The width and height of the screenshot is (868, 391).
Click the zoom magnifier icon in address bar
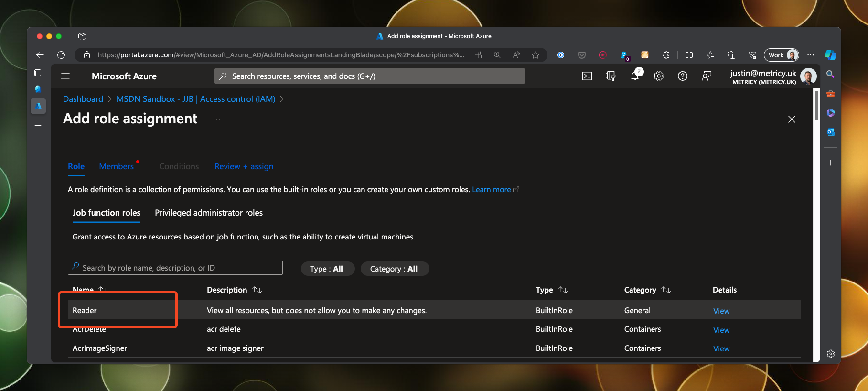[497, 55]
